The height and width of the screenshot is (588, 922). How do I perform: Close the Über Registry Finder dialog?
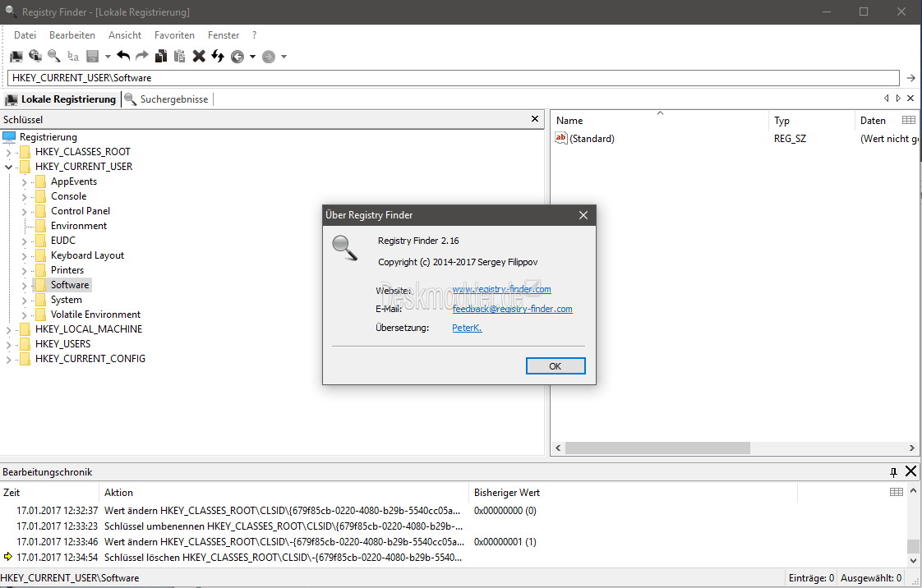tap(583, 215)
